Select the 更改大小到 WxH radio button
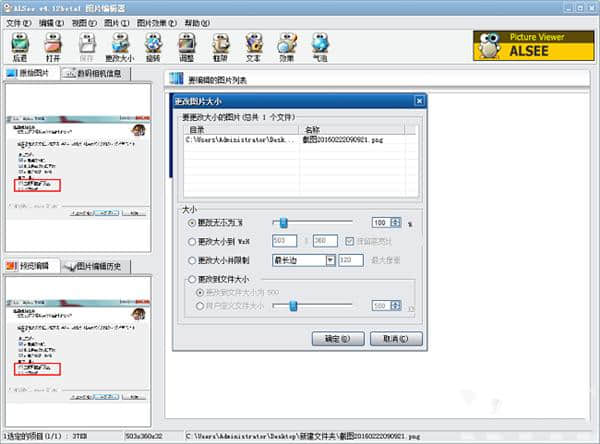 pyautogui.click(x=192, y=242)
